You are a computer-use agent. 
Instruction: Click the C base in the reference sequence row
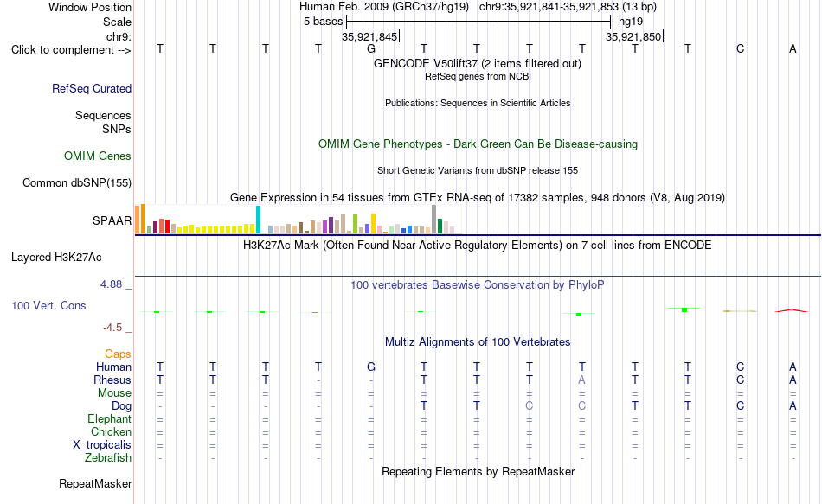point(740,48)
